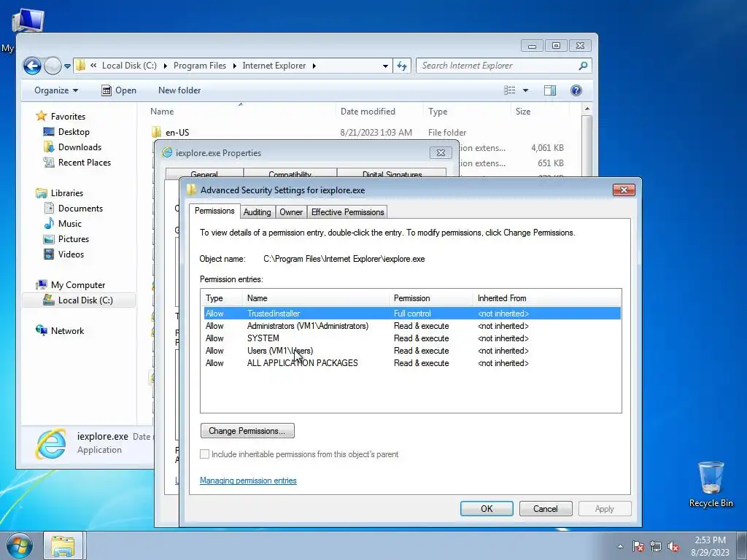Click the muted volume tray icon
The height and width of the screenshot is (560, 747).
tap(673, 546)
